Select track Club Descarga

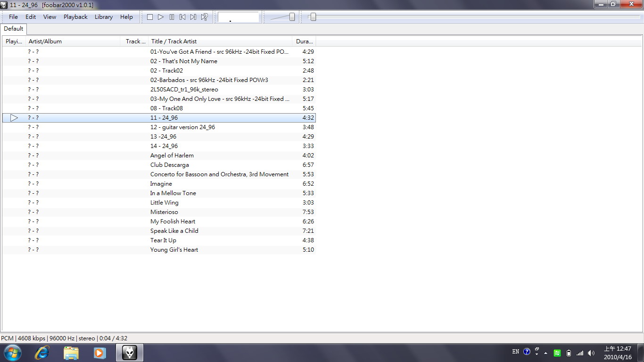click(159, 165)
